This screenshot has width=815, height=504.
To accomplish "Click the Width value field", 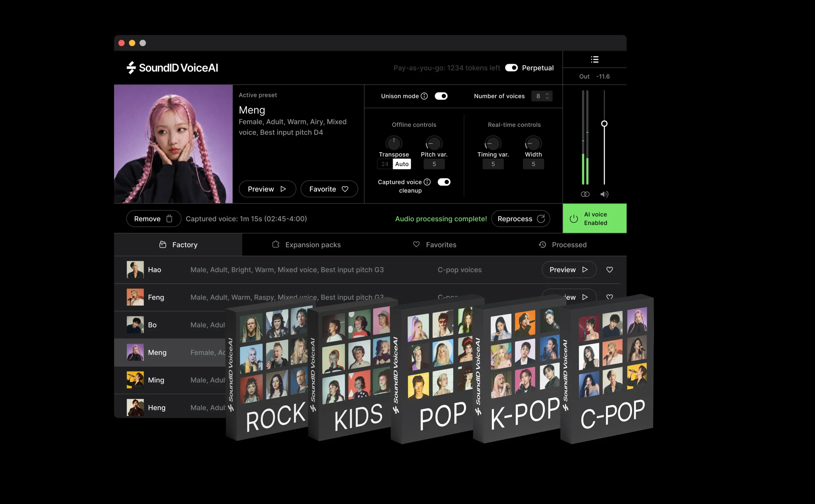I will point(533,164).
